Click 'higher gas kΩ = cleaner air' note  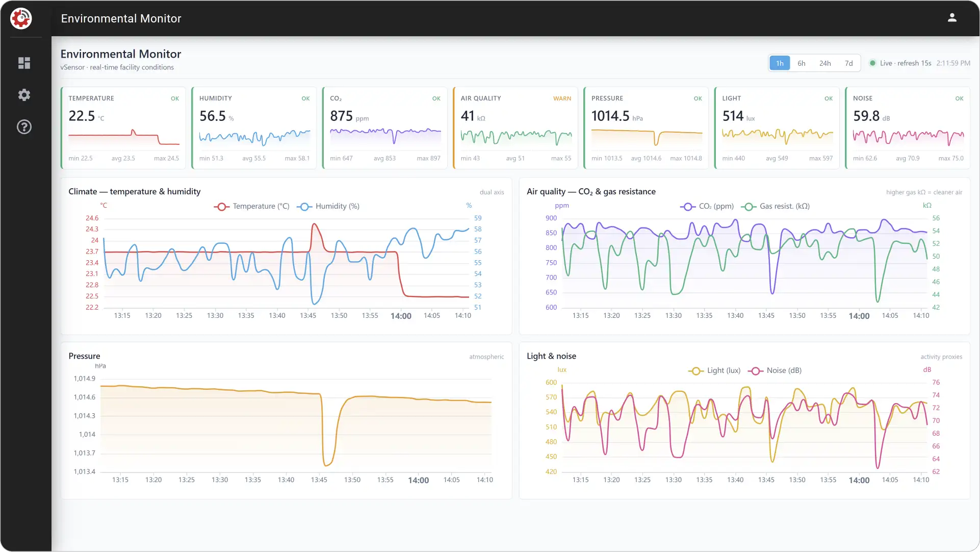(x=924, y=192)
